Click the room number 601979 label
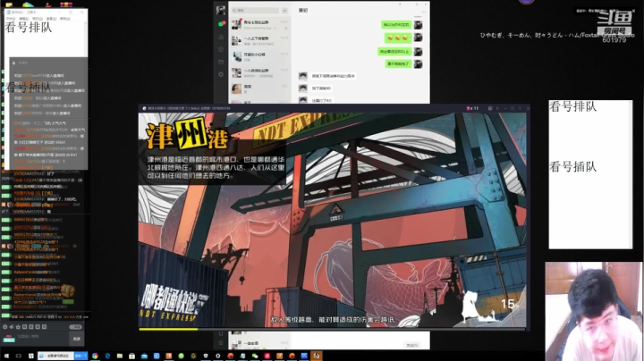This screenshot has height=361, width=644. coord(614,40)
